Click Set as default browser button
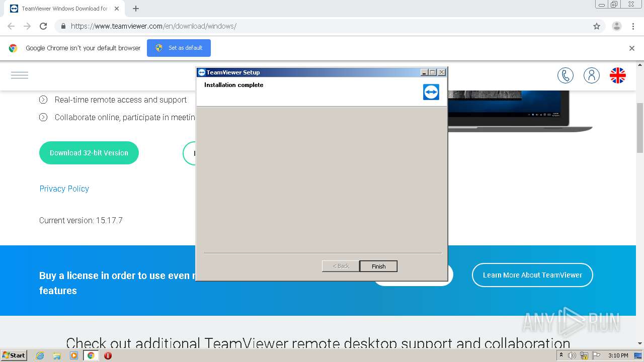 coord(179,48)
